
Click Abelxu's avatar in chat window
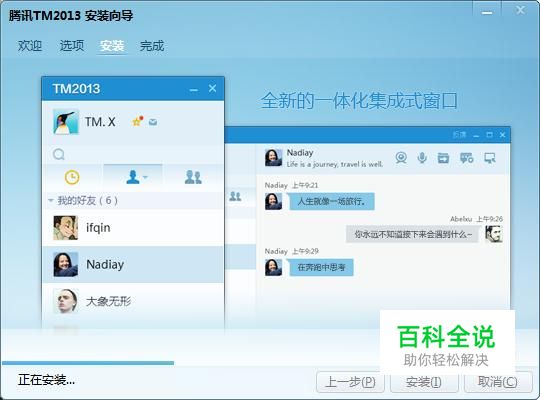click(494, 234)
